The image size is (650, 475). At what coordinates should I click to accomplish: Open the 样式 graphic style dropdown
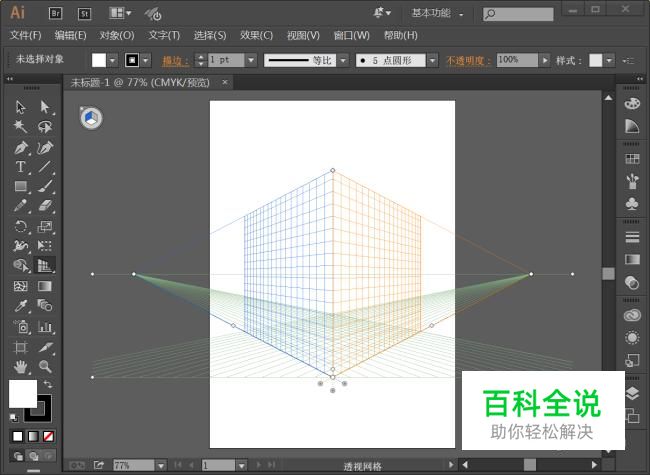(609, 61)
